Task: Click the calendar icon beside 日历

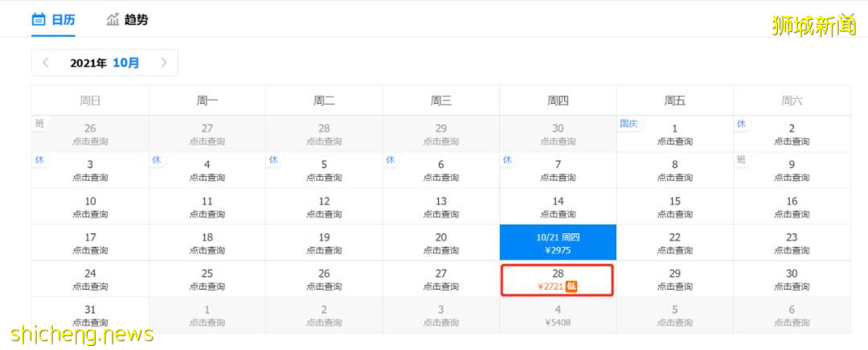Action: point(39,20)
